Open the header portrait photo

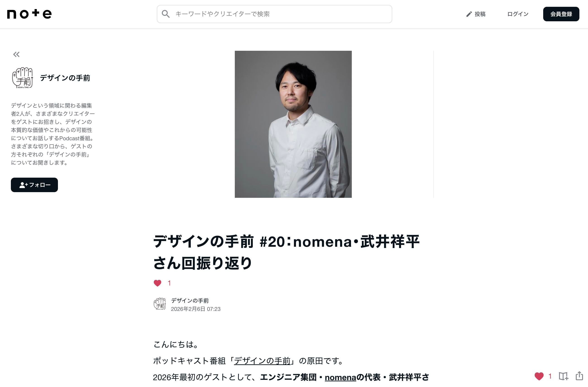[x=293, y=124]
